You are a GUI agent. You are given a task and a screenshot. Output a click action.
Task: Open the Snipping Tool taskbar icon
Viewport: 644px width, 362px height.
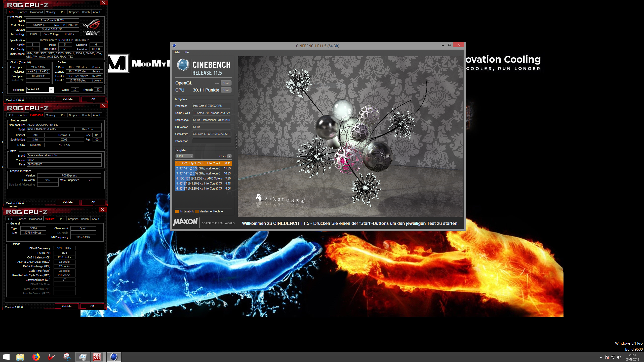[x=67, y=357]
